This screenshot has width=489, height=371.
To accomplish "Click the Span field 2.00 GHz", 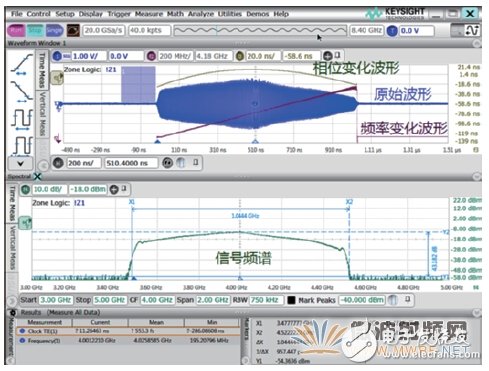I will click(x=213, y=300).
